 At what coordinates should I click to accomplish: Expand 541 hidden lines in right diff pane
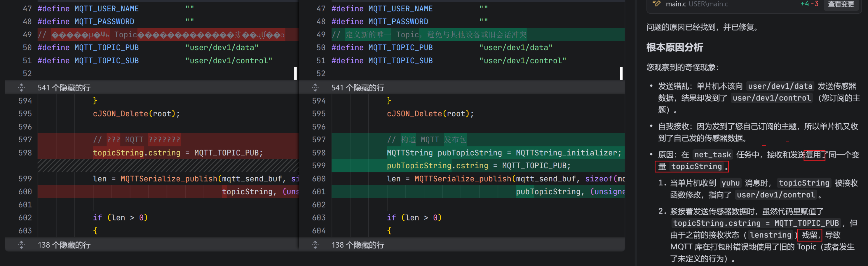tap(316, 87)
